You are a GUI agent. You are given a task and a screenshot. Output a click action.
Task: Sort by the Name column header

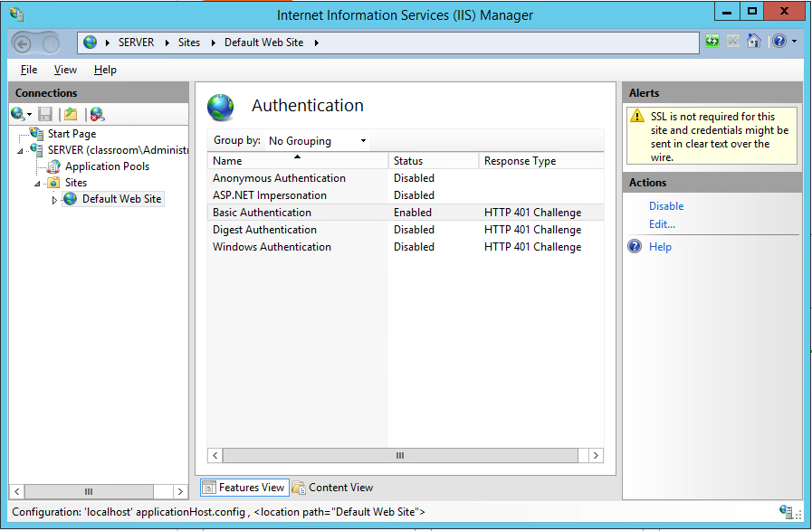point(297,160)
